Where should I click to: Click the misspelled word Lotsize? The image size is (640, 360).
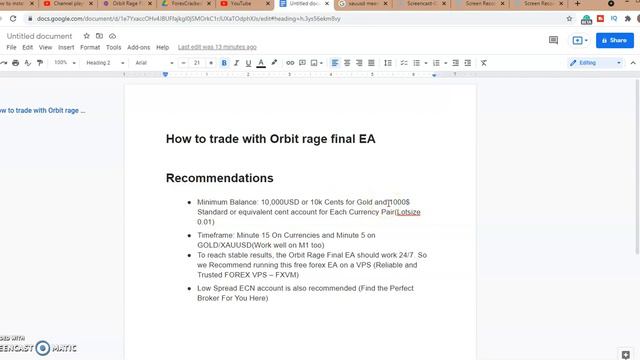(408, 212)
